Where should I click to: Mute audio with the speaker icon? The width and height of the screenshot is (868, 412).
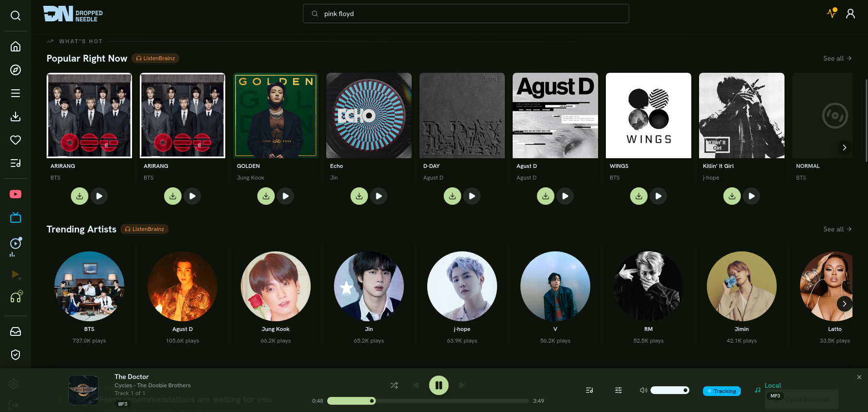pos(644,390)
